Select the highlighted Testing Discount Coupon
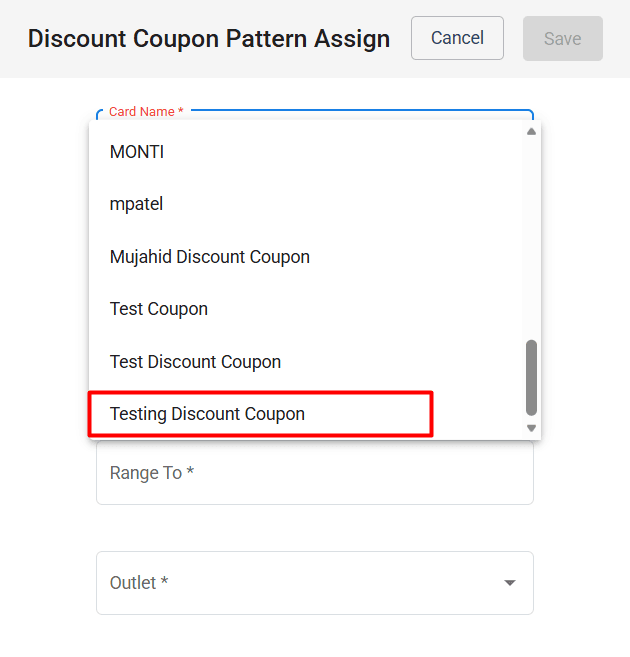The height and width of the screenshot is (657, 630). 208,414
